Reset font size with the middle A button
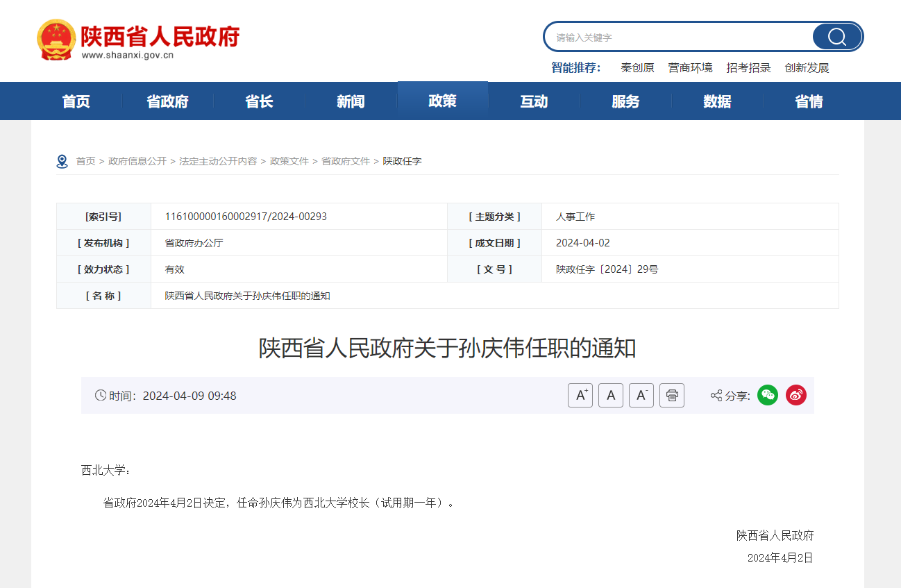 611,395
